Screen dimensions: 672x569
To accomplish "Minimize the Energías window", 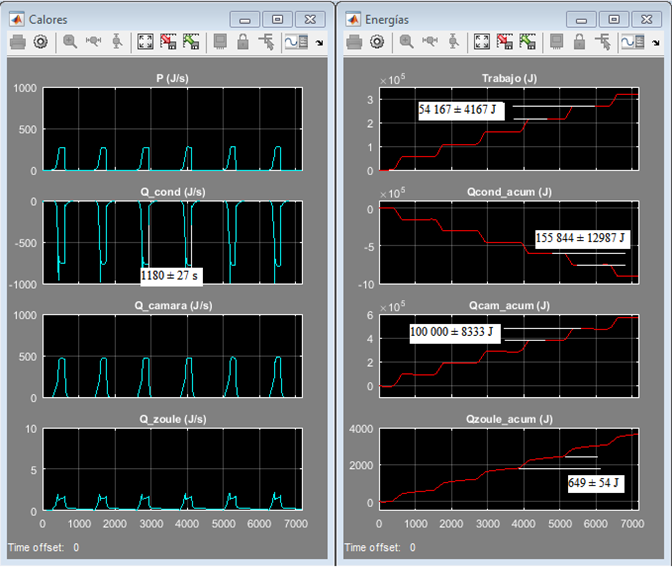I will [581, 20].
